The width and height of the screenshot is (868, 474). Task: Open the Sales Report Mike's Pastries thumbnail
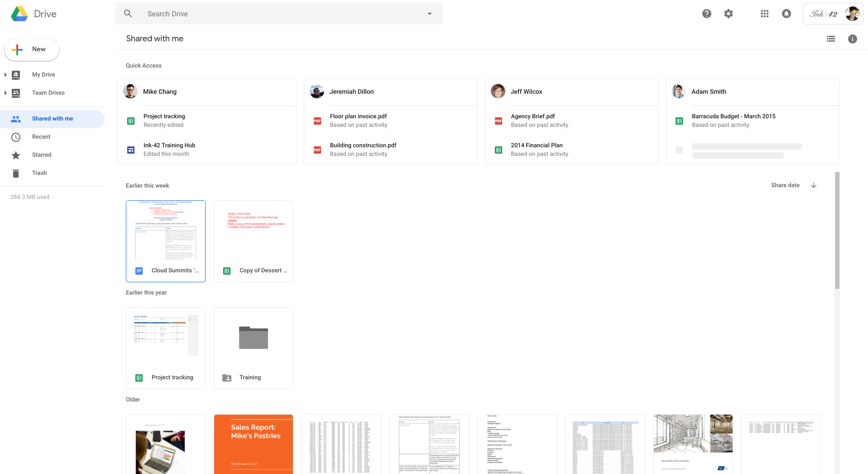[x=253, y=444]
